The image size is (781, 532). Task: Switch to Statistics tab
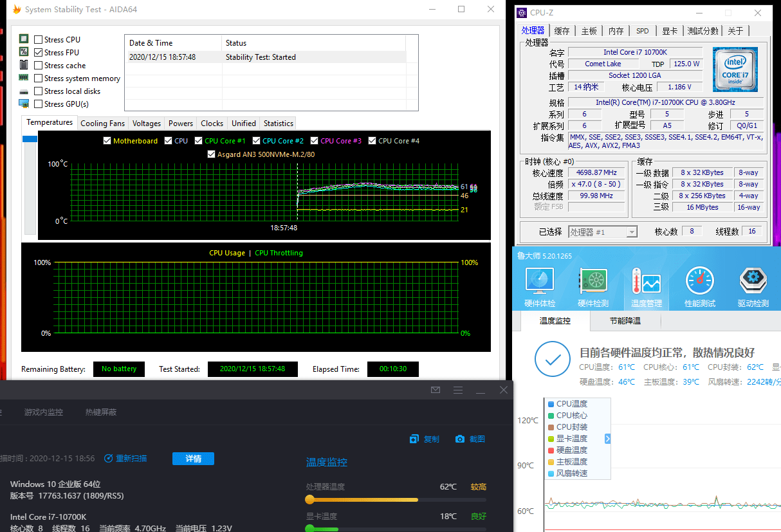(279, 124)
